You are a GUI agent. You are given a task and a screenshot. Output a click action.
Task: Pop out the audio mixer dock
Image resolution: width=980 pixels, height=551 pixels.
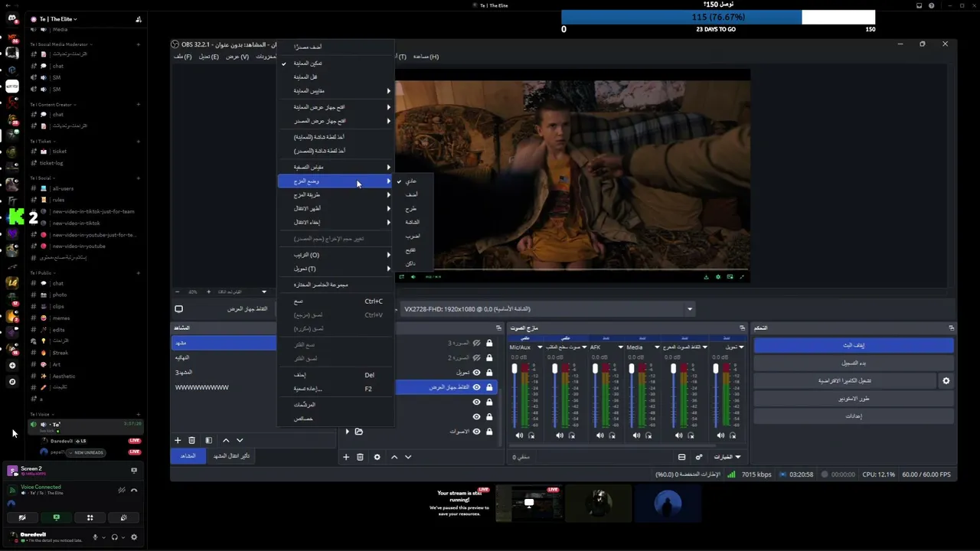click(742, 328)
